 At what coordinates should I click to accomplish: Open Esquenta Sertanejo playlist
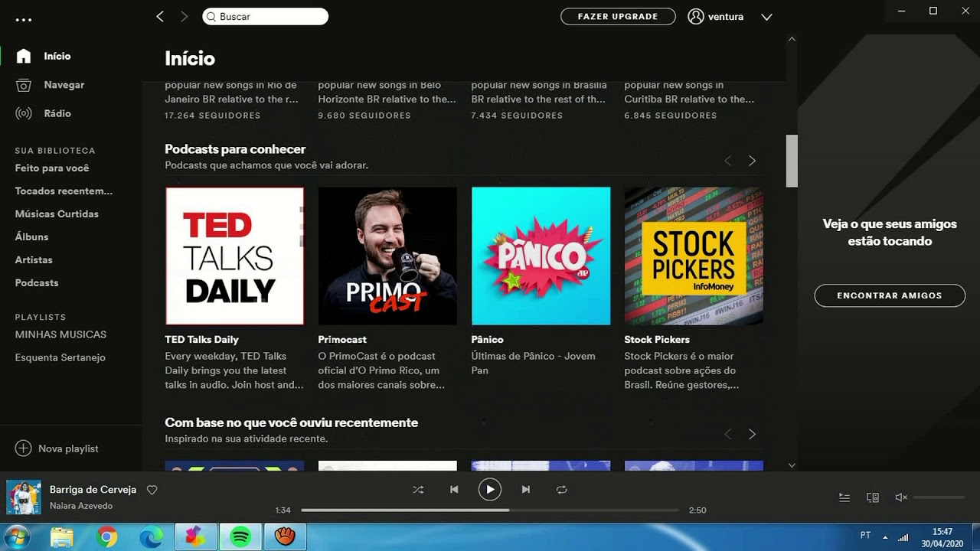pyautogui.click(x=60, y=357)
